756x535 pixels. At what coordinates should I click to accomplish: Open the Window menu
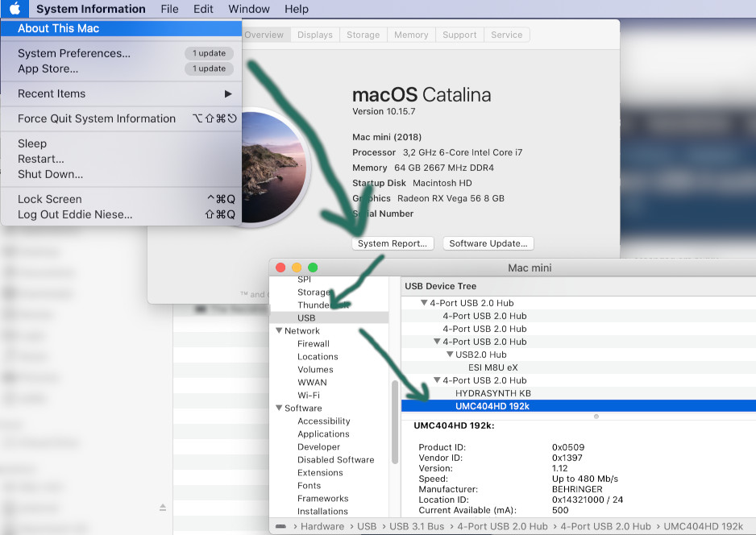click(x=249, y=9)
